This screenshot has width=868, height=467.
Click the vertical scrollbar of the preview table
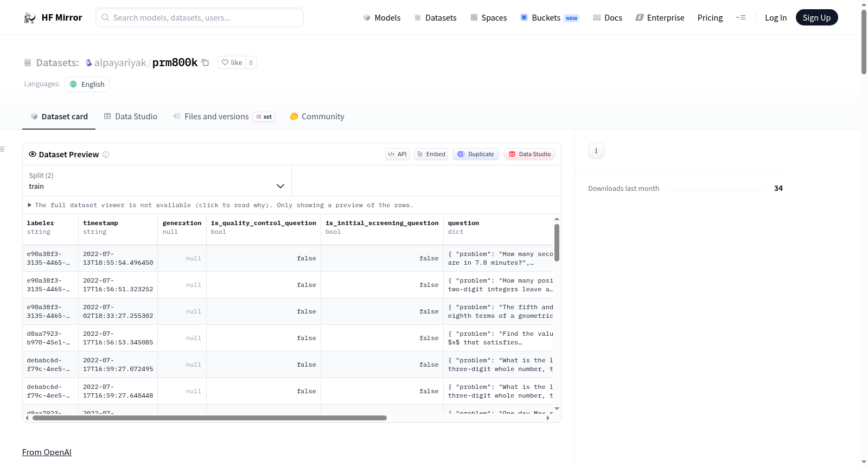[x=557, y=242]
